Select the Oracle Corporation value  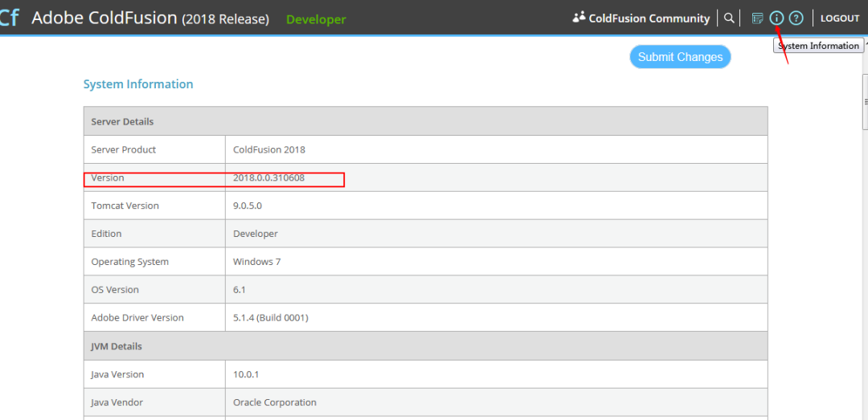tap(275, 402)
